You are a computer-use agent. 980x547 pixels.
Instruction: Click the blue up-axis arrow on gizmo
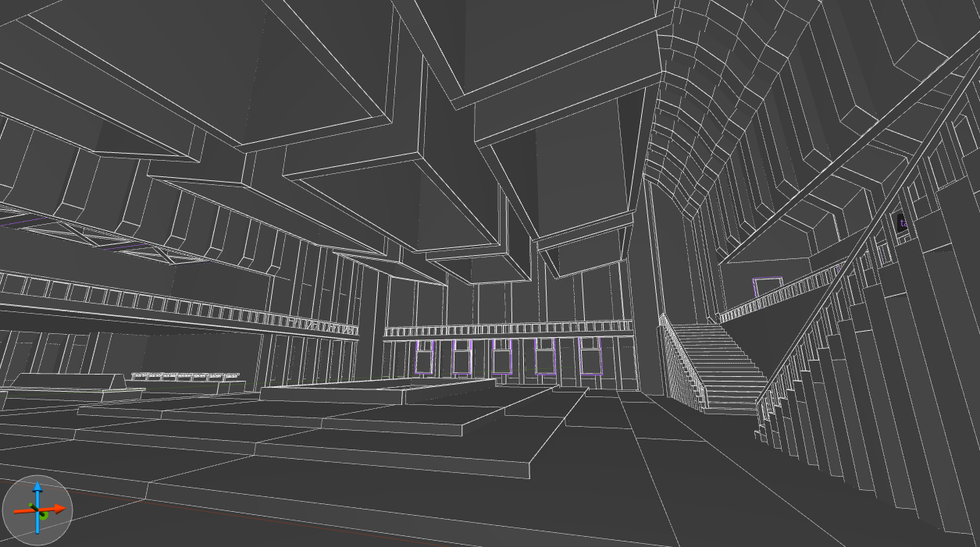37,495
